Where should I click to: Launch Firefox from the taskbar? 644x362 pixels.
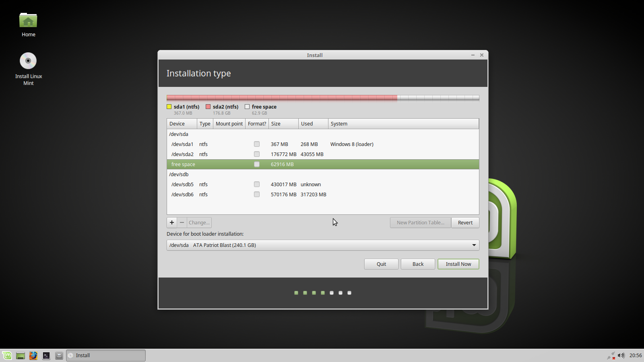(33, 356)
